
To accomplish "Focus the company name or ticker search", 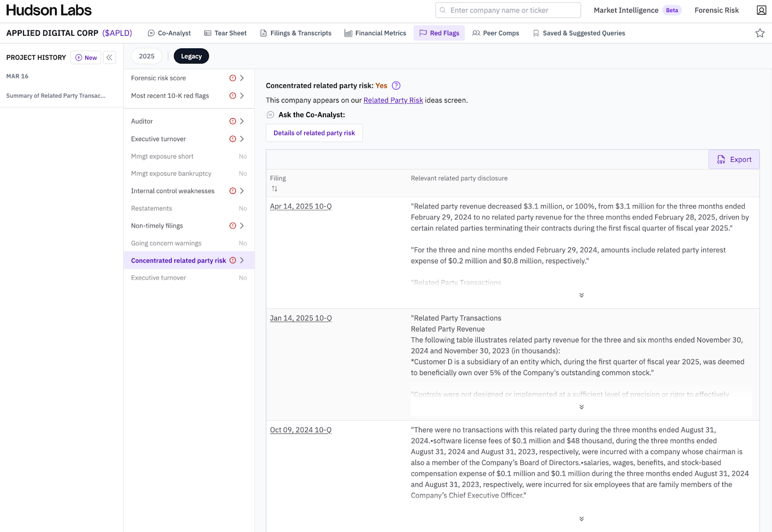I will tap(508, 10).
